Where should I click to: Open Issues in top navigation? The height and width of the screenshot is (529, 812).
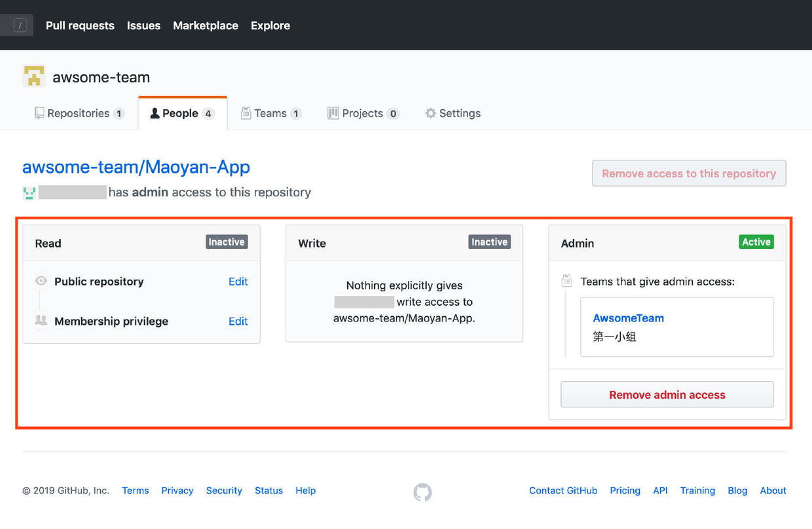[143, 26]
